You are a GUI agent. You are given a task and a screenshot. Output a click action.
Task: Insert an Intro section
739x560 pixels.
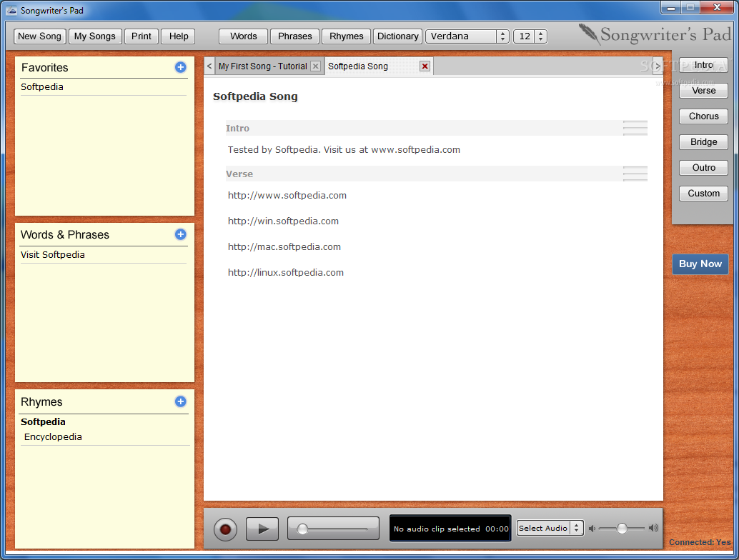point(704,65)
